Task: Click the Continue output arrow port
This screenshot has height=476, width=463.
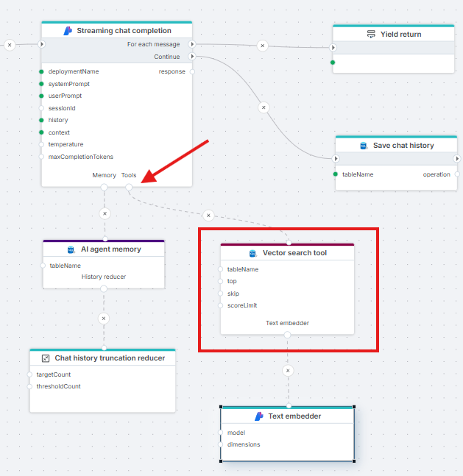Action: 191,56
